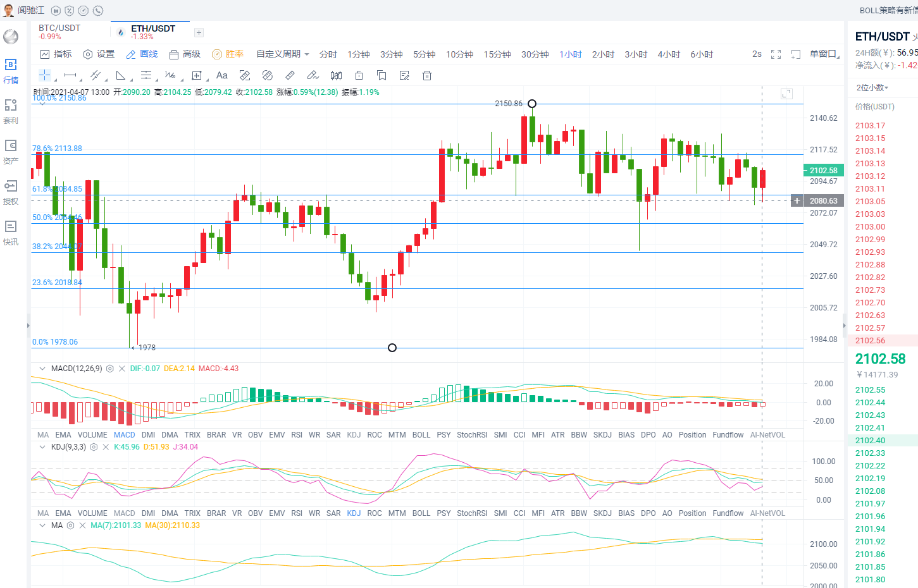Screen dimensions: 918x588
Task: Expand the 2位小数 decimal places dropdown
Action: (872, 88)
